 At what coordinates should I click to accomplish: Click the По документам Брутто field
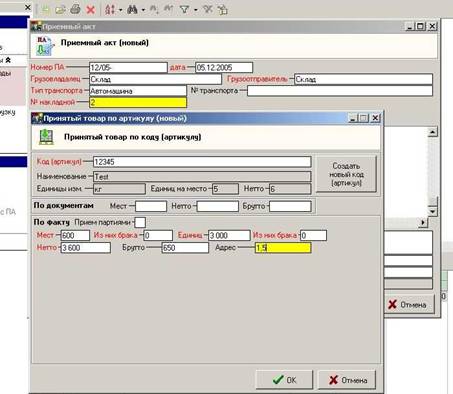(290, 206)
